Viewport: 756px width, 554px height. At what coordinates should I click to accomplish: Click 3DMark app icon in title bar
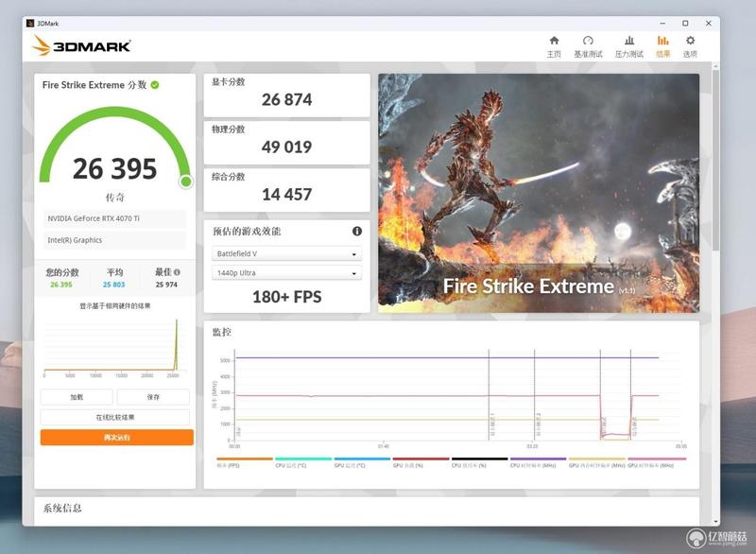click(30, 23)
